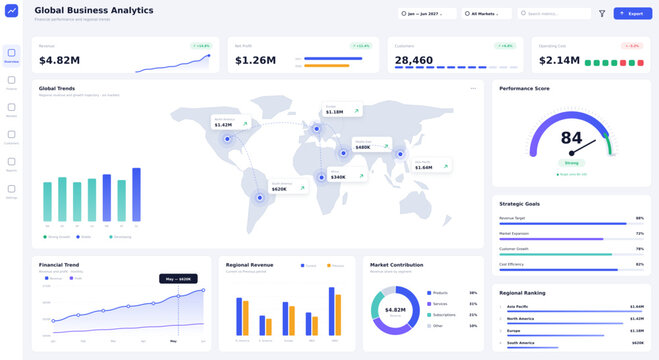Viewport: 659px width, 360px height.
Task: Select South America in Regional Ranking
Action: pyautogui.click(x=571, y=344)
